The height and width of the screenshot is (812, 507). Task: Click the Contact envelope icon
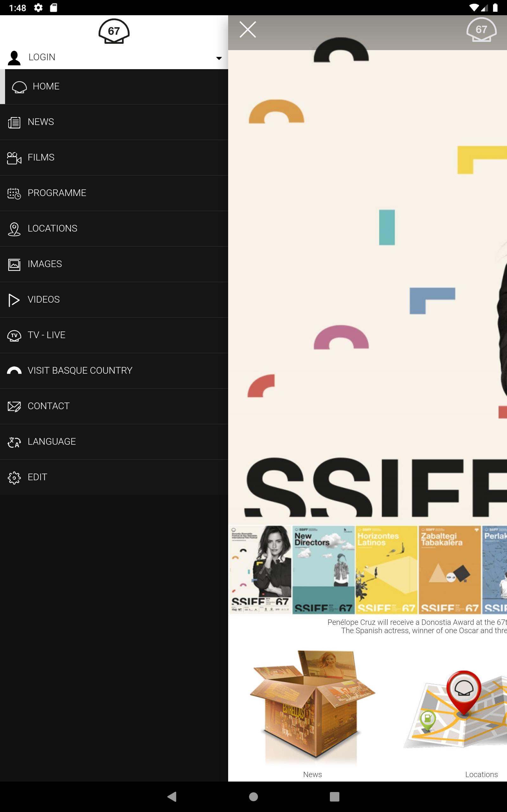coord(14,406)
